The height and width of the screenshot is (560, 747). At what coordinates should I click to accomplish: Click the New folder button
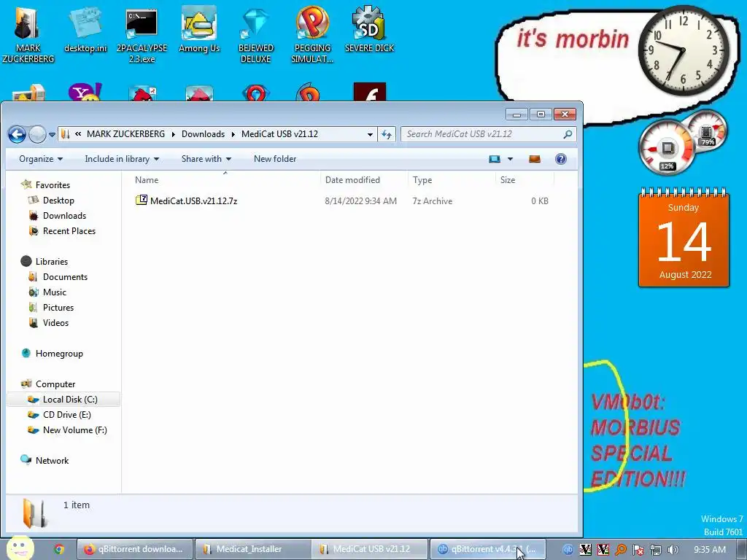(275, 159)
